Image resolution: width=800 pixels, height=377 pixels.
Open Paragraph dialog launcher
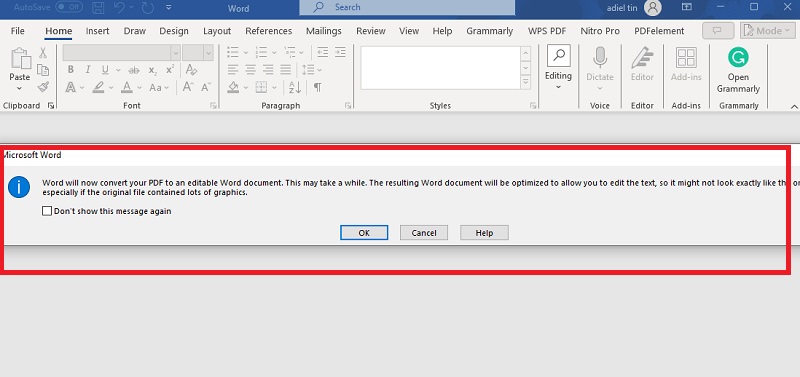[x=348, y=106]
